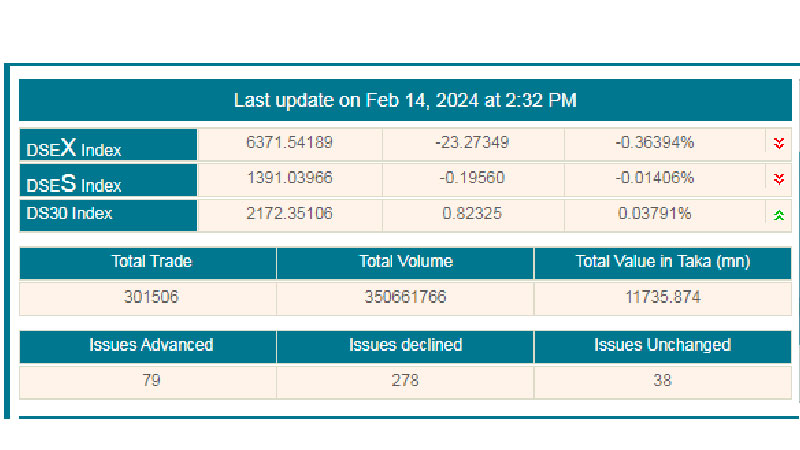Select the DSES index value 1391.03966
The image size is (800, 450).
pos(289,178)
